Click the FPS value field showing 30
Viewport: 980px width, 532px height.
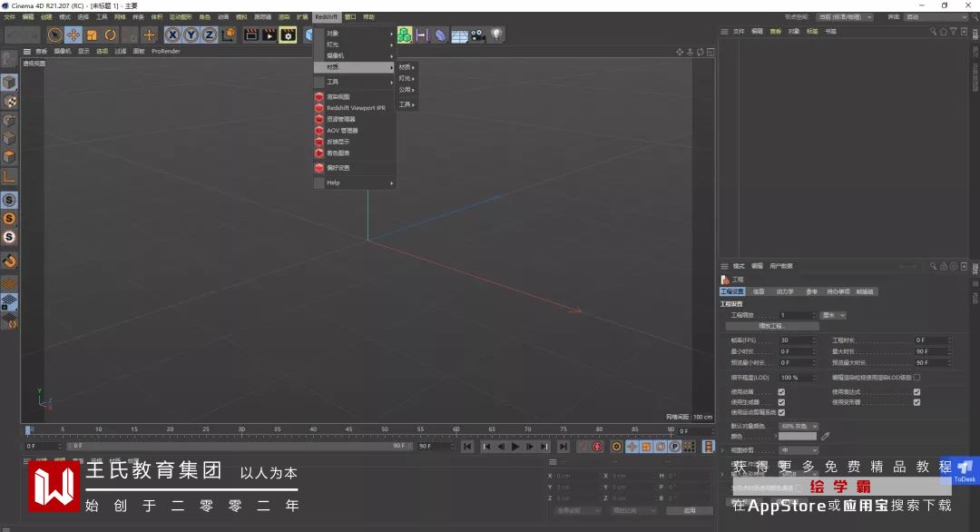pos(798,340)
